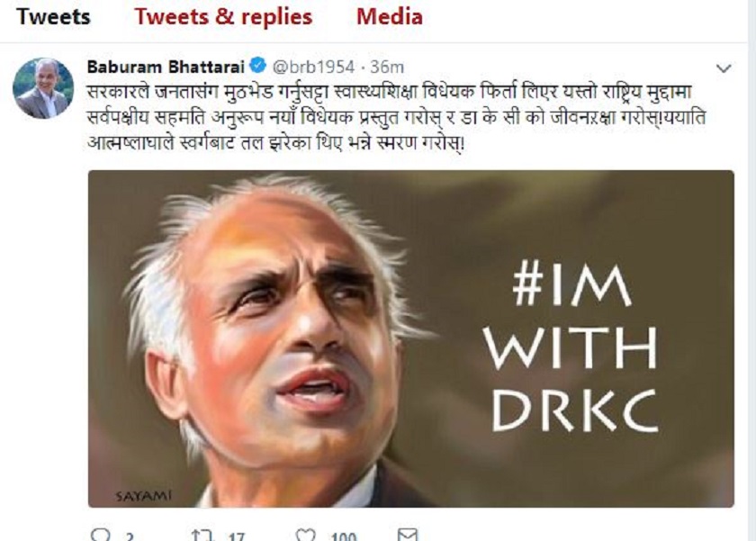This screenshot has width=756, height=541.
Task: Click the direct message envelope icon
Action: point(408,535)
